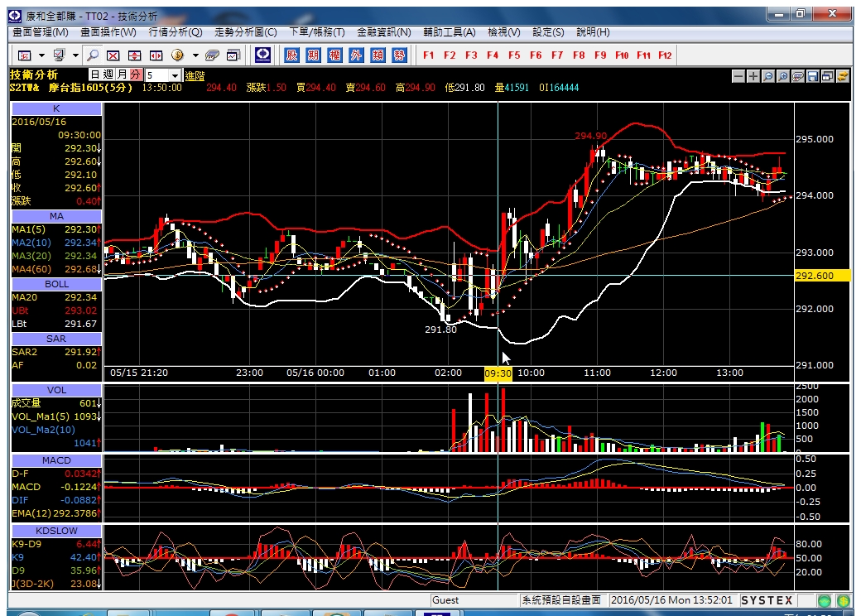
Task: Open the 設定(S) menu
Action: (x=548, y=32)
